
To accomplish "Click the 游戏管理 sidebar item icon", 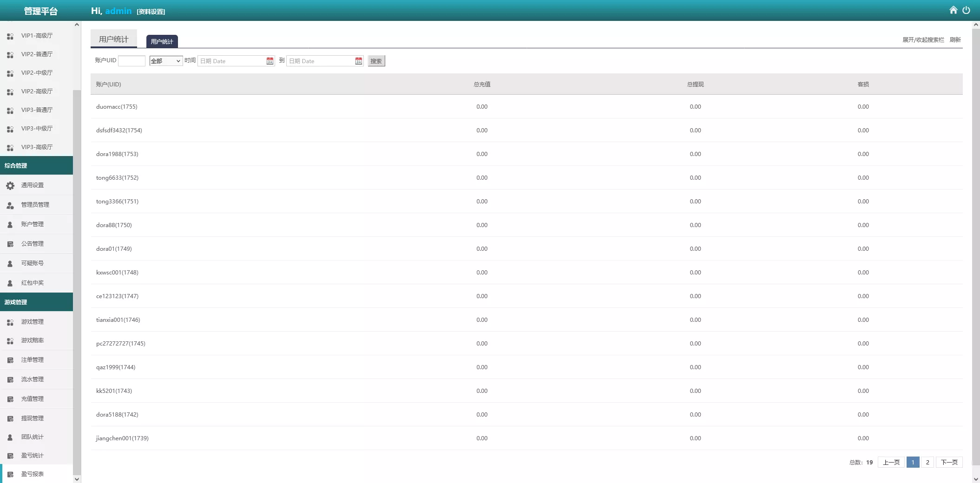I will 10,322.
